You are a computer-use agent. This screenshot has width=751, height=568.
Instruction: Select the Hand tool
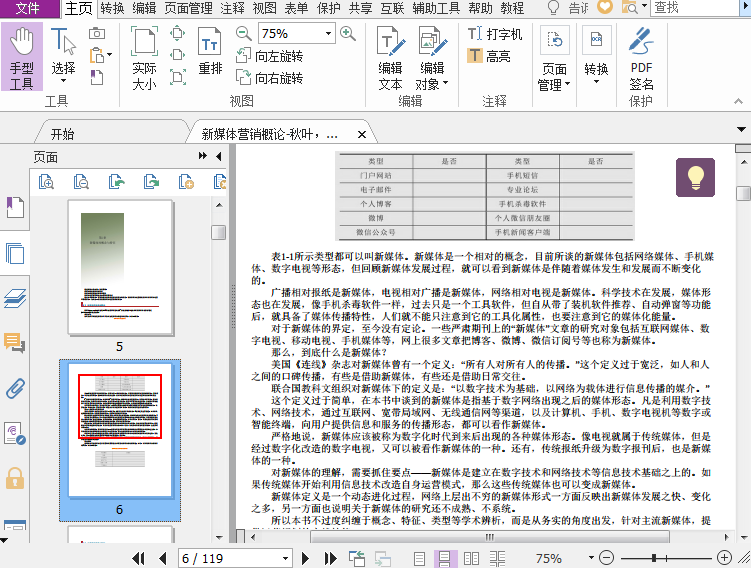22,57
